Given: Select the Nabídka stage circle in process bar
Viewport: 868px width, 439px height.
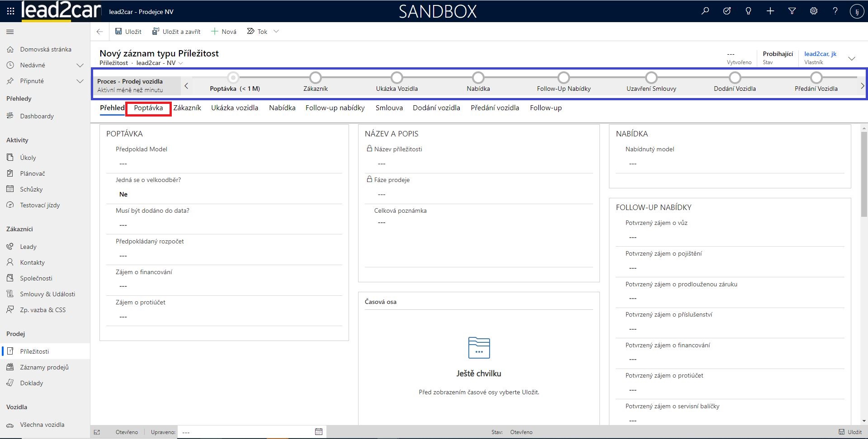Looking at the screenshot, I should [x=478, y=78].
